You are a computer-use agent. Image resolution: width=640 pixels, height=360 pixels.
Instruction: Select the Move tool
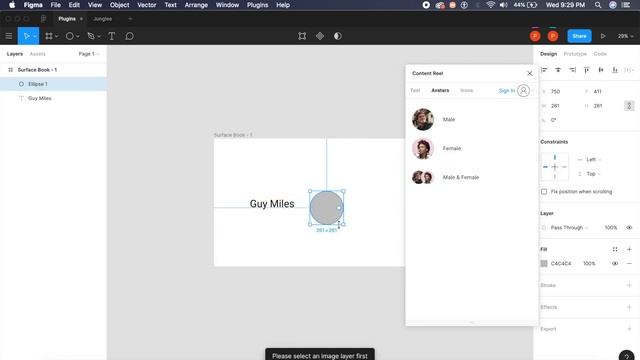point(26,36)
